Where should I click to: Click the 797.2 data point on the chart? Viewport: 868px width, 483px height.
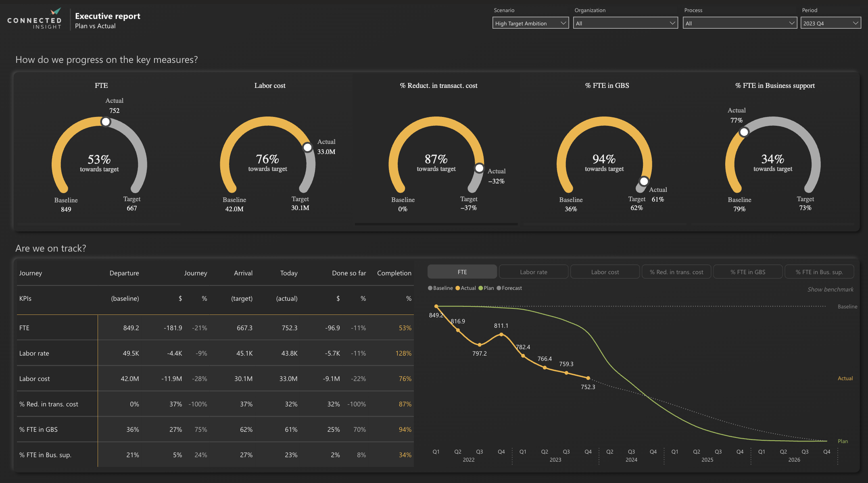tap(480, 345)
